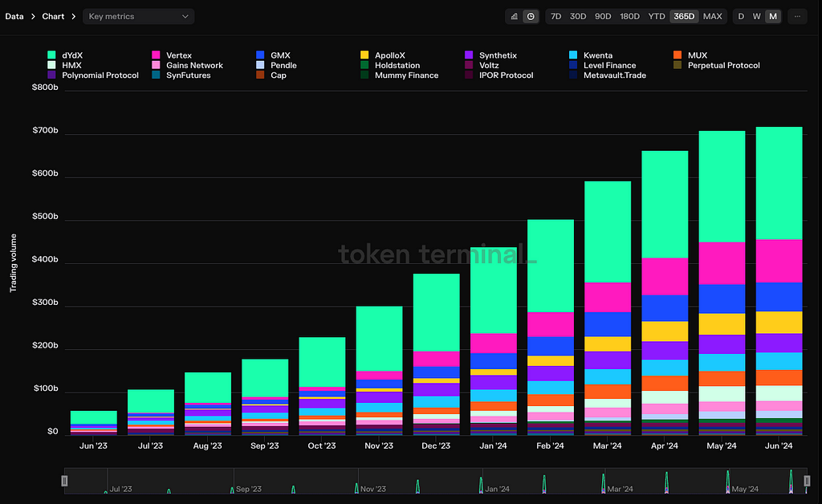Select the 180D time range
The height and width of the screenshot is (504, 822).
click(629, 16)
